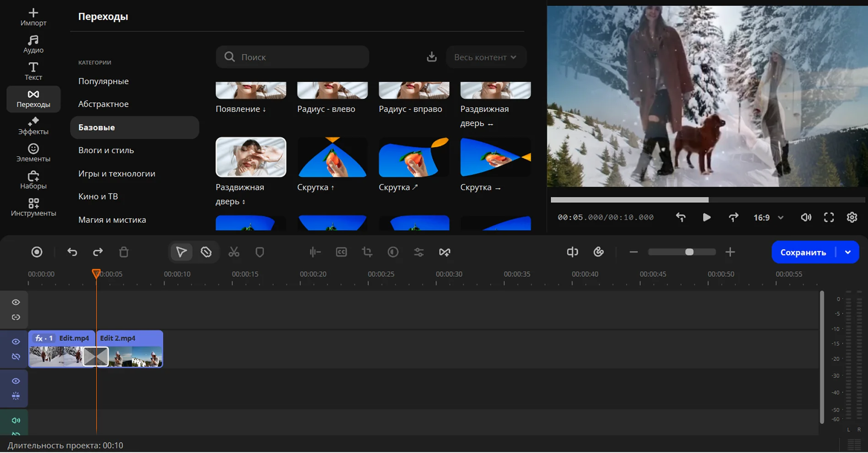Select the 'Скрутка ↑' transition thumbnail
Viewport: 868px width, 453px height.
[x=332, y=157]
